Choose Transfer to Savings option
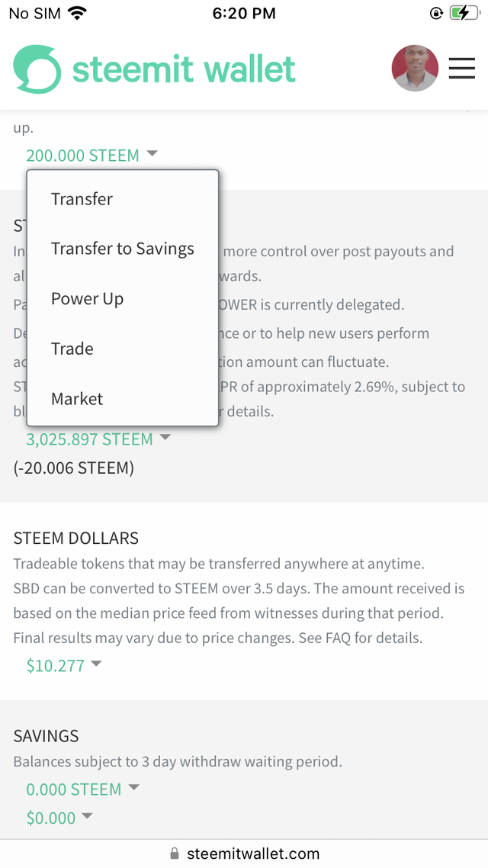Viewport: 488px width, 868px height. point(122,249)
